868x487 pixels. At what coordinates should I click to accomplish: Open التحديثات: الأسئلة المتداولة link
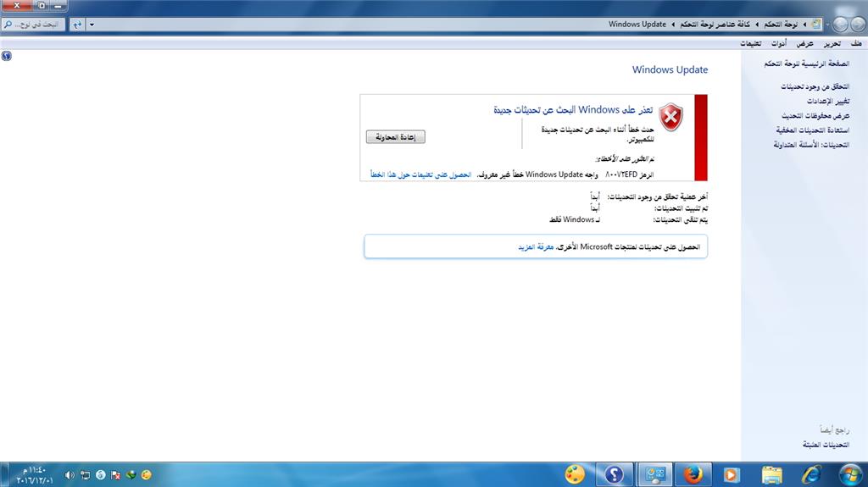tap(811, 145)
